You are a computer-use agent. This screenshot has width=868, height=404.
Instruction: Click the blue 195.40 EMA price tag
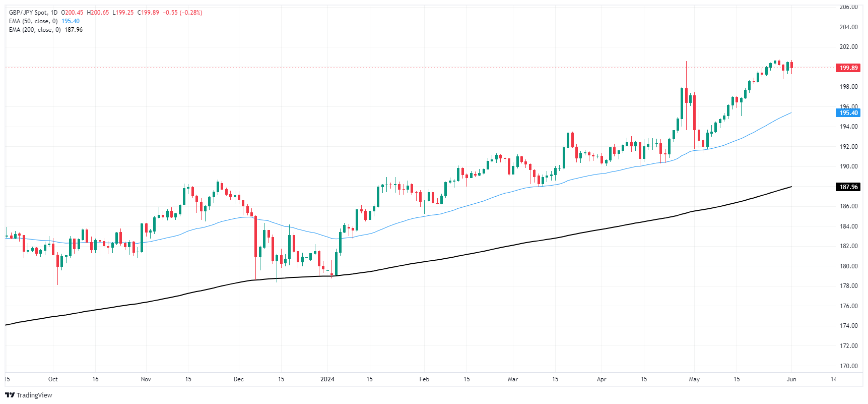point(848,113)
